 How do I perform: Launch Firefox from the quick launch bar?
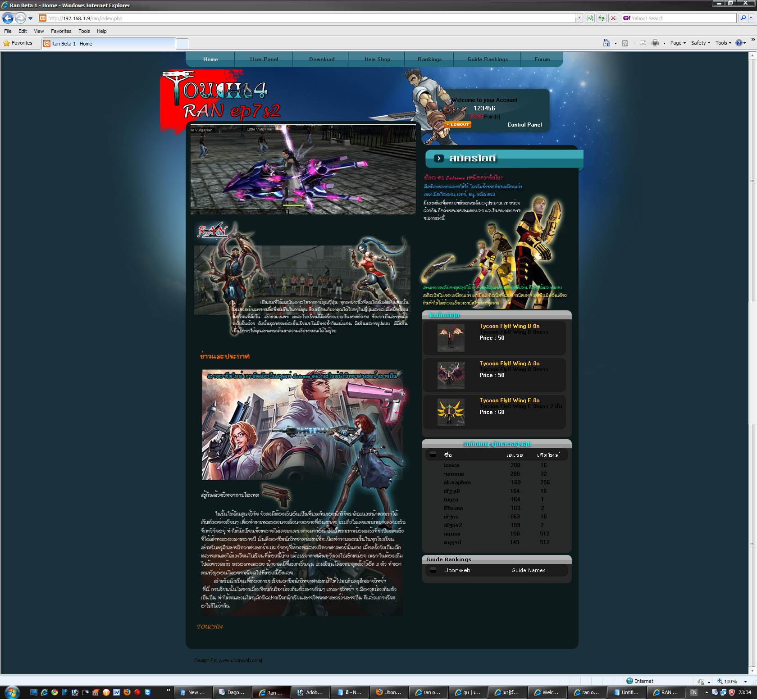127,692
